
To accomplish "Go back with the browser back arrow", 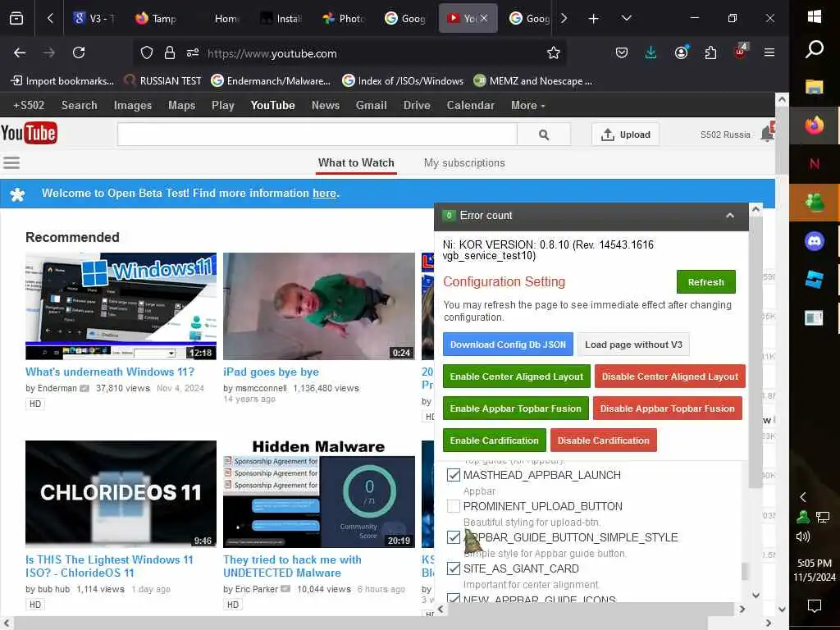I will pyautogui.click(x=20, y=53).
